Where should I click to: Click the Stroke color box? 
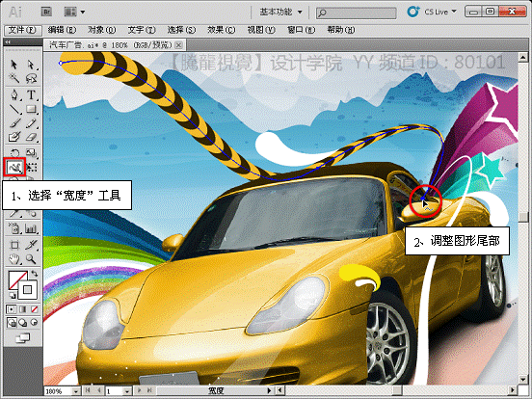[x=28, y=290]
